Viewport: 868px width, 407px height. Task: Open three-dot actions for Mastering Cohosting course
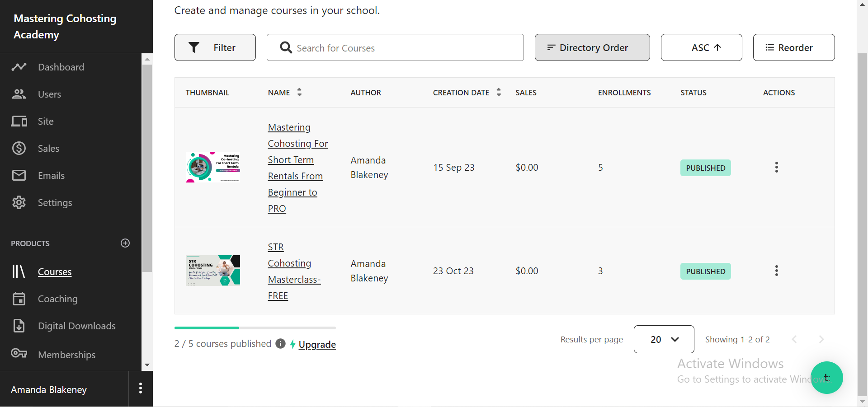[x=776, y=168]
